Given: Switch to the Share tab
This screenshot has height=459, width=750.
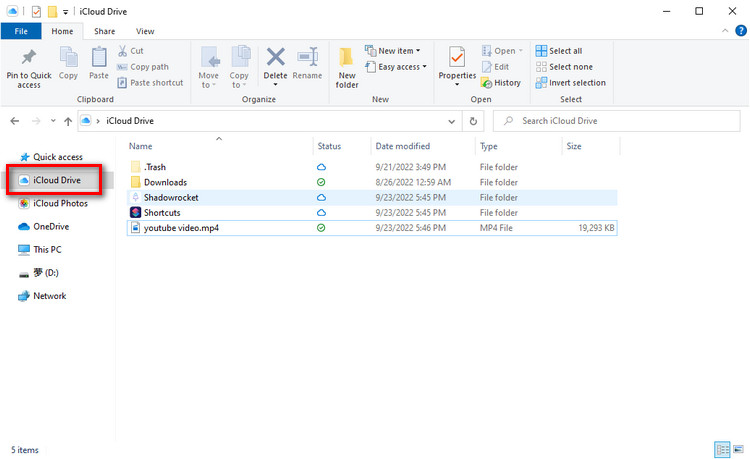Looking at the screenshot, I should point(104,31).
